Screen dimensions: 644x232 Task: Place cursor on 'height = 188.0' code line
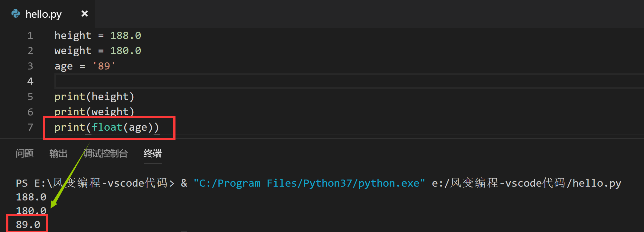(x=98, y=35)
